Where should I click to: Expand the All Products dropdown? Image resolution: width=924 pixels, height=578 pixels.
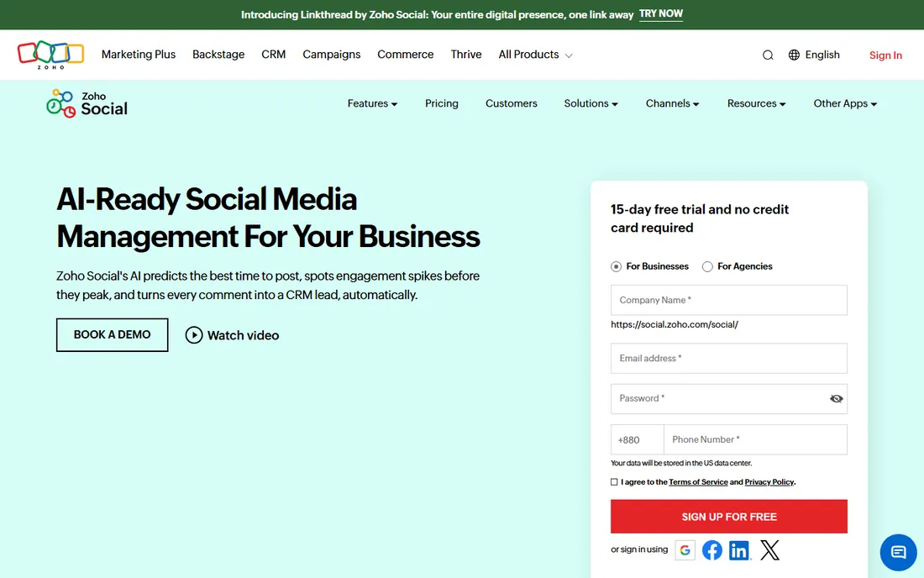(535, 55)
